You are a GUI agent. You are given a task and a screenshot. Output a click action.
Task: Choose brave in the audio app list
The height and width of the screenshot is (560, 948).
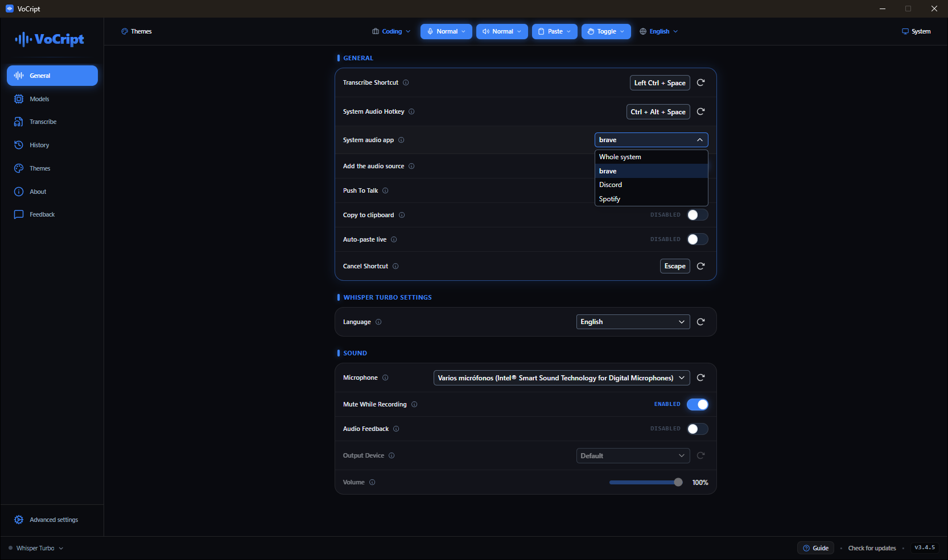[x=652, y=171]
